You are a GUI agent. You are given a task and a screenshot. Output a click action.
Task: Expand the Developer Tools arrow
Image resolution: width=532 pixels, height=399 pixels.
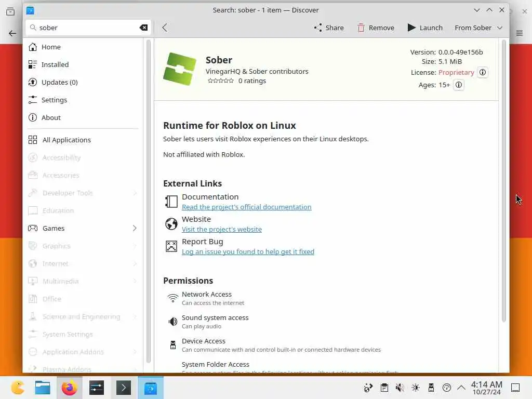tap(135, 193)
